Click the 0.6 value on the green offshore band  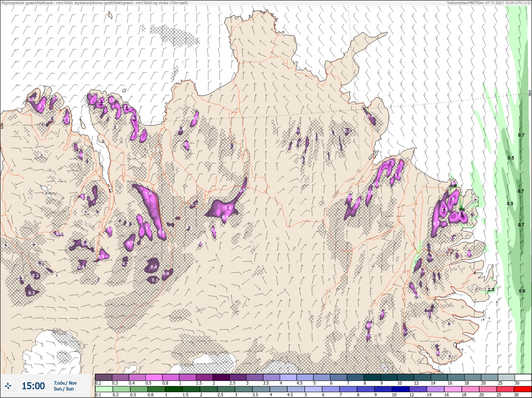(x=522, y=291)
